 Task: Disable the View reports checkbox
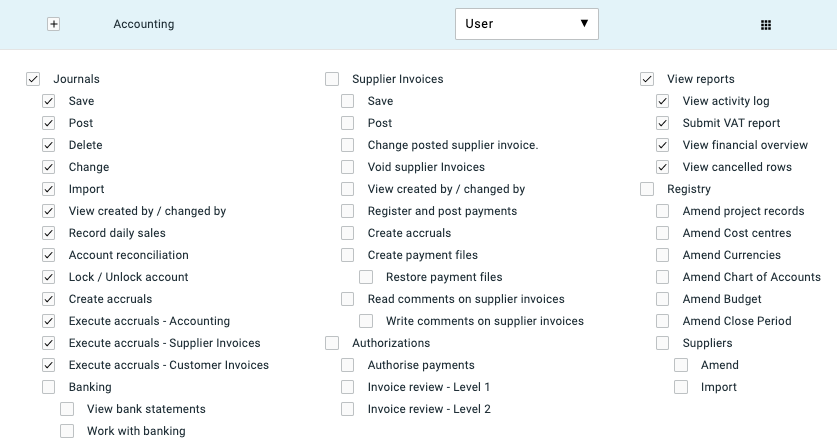pyautogui.click(x=647, y=79)
